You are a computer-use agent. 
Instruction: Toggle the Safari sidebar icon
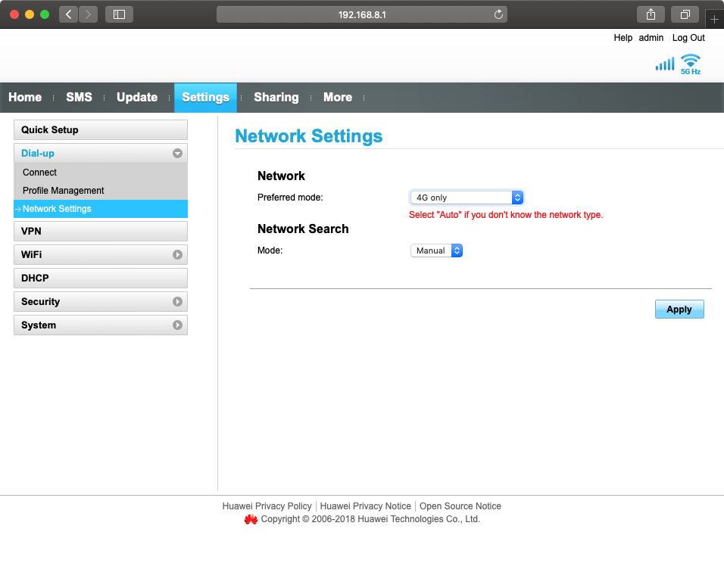point(119,14)
